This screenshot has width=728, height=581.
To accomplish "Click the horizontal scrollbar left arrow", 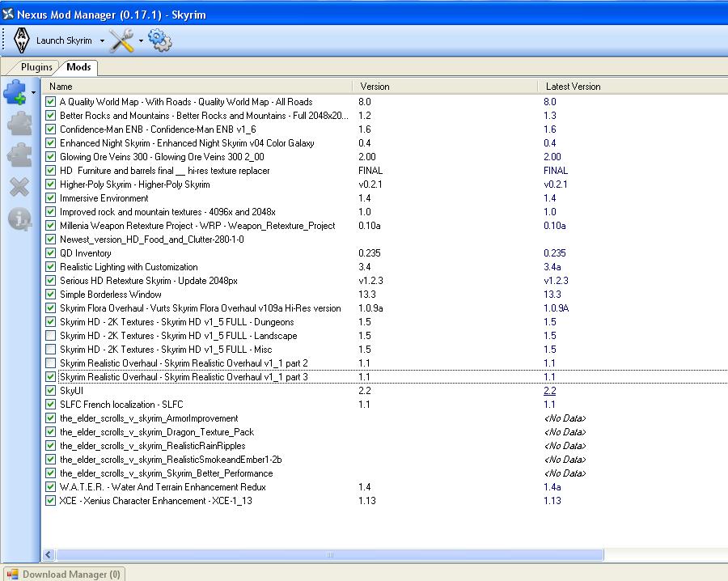I will pos(49,554).
